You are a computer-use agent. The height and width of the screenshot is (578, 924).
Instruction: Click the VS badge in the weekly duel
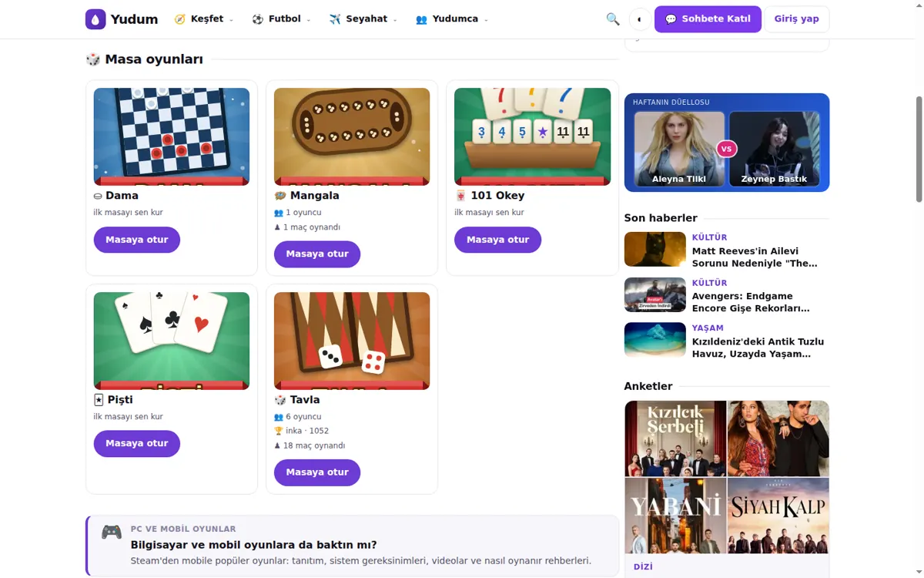[726, 149]
